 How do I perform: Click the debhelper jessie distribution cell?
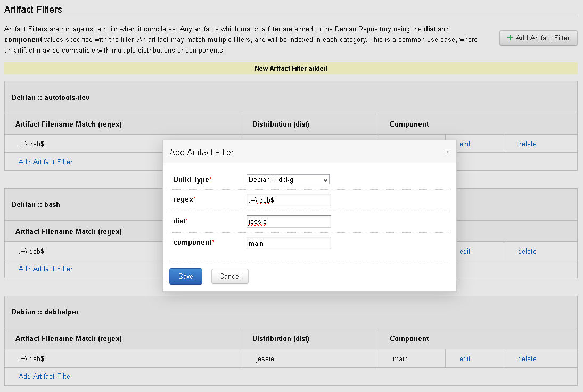coord(265,358)
